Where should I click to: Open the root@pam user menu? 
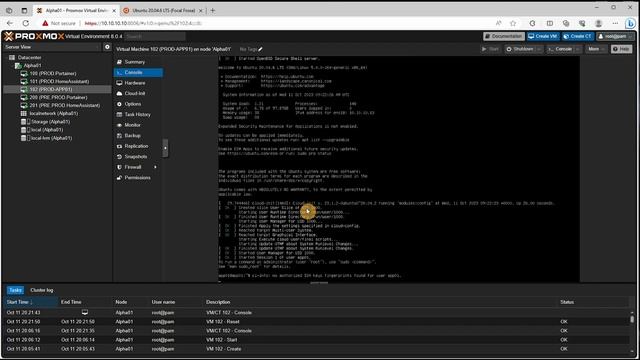point(616,36)
